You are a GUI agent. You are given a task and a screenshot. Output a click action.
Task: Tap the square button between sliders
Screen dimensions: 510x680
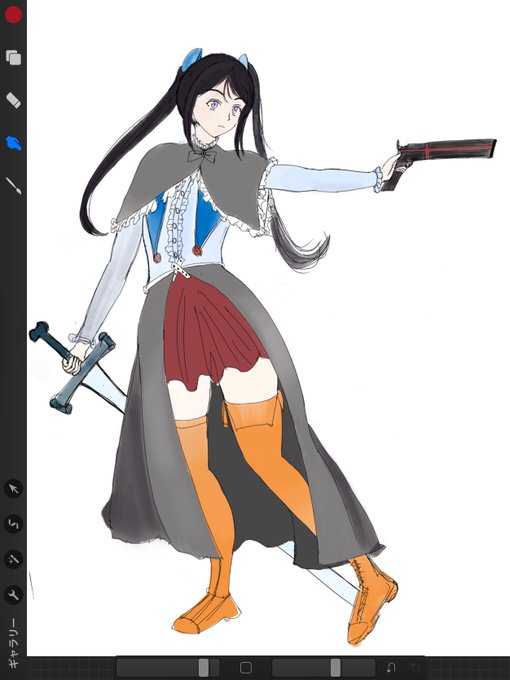(246, 667)
